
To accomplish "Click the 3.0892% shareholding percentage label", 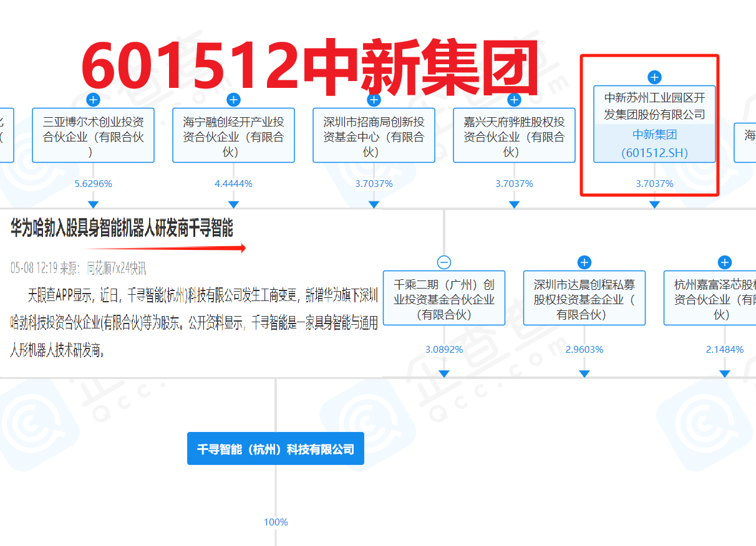I will [x=444, y=350].
